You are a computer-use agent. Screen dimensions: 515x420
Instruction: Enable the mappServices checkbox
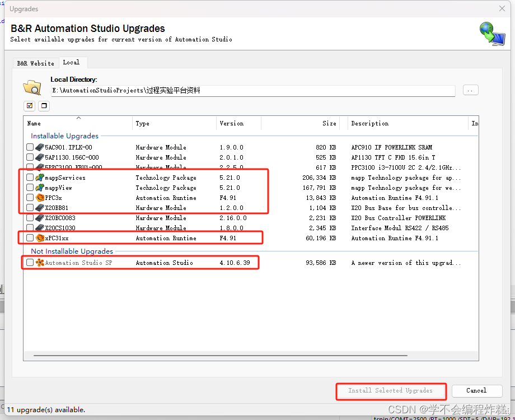pyautogui.click(x=30, y=178)
